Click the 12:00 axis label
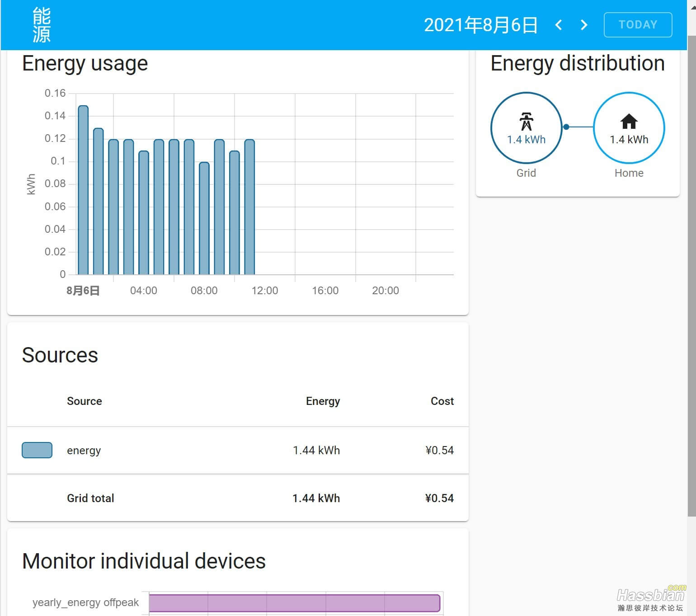The height and width of the screenshot is (616, 696). pyautogui.click(x=265, y=291)
